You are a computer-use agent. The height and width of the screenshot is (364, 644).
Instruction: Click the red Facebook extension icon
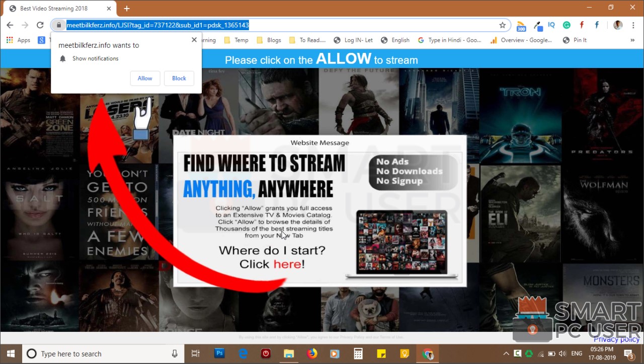click(x=582, y=25)
